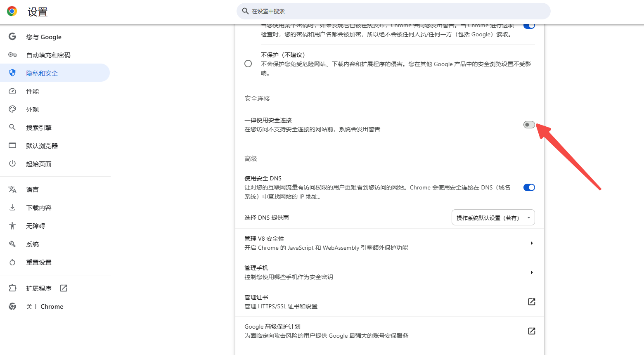Click the Google 高级保护计划 row title

[x=272, y=327]
